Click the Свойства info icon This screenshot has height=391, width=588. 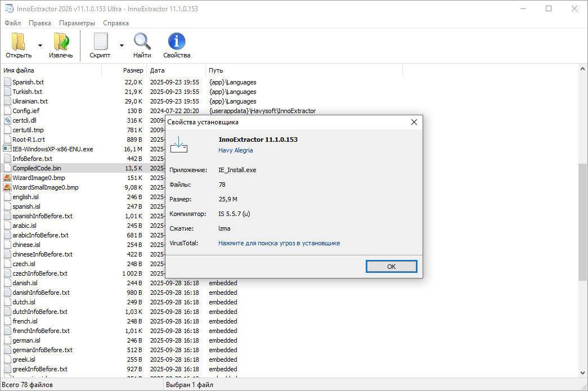177,42
